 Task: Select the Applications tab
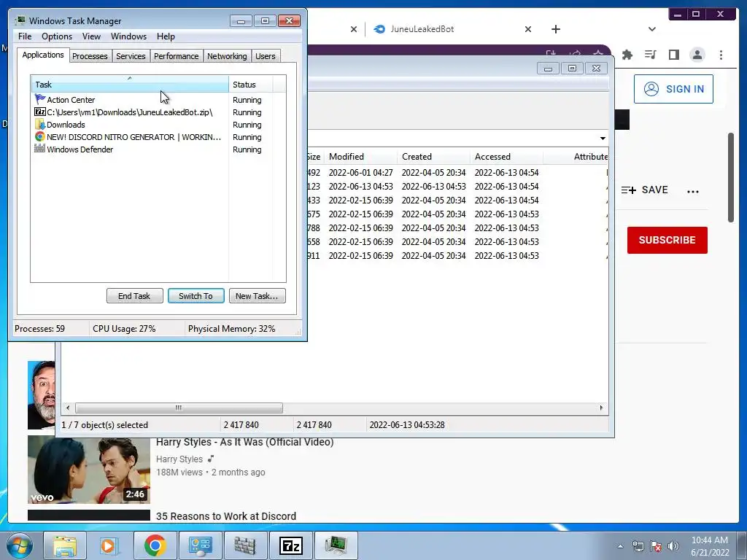[43, 55]
